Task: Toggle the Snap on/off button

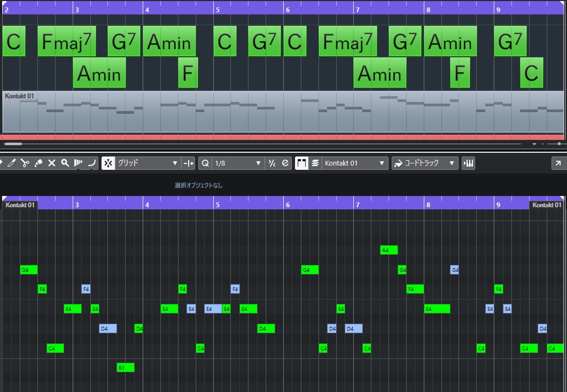Action: [x=108, y=163]
